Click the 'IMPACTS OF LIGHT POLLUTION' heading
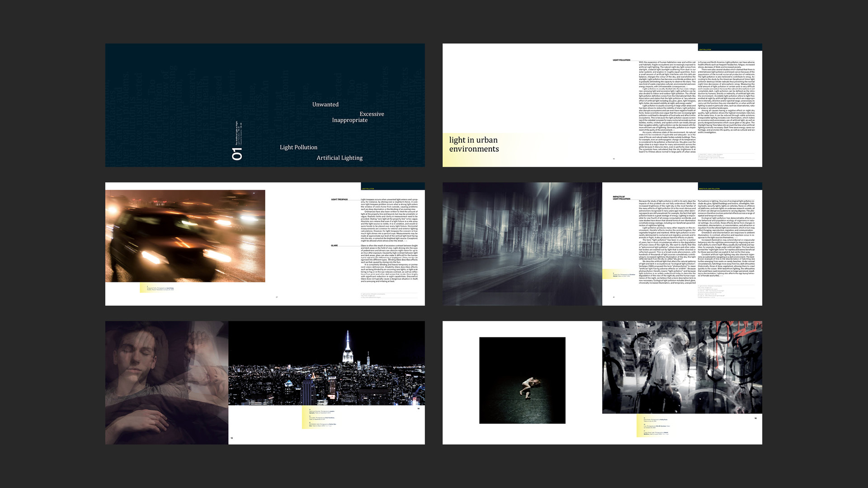This screenshot has height=488, width=868. [x=621, y=198]
